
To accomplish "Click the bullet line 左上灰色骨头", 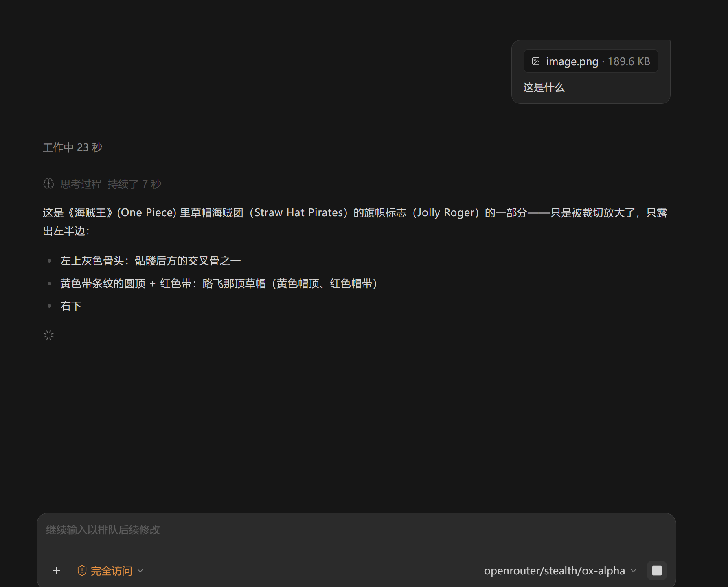I will [150, 261].
